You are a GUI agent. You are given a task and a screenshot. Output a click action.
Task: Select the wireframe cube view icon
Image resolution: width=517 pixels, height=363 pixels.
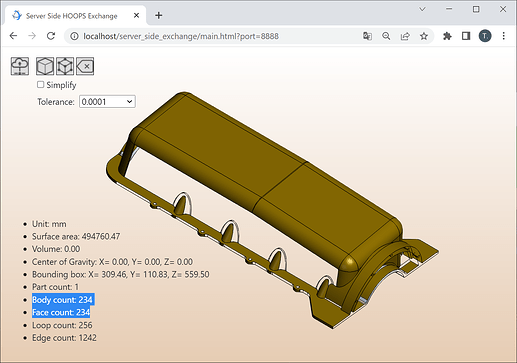pos(65,66)
